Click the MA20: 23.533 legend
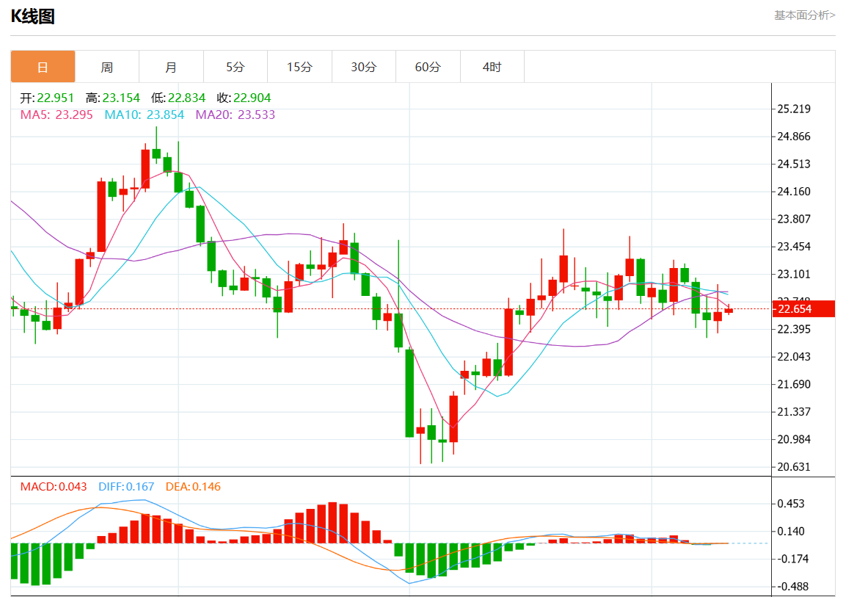The height and width of the screenshot is (597, 868). click(x=236, y=115)
